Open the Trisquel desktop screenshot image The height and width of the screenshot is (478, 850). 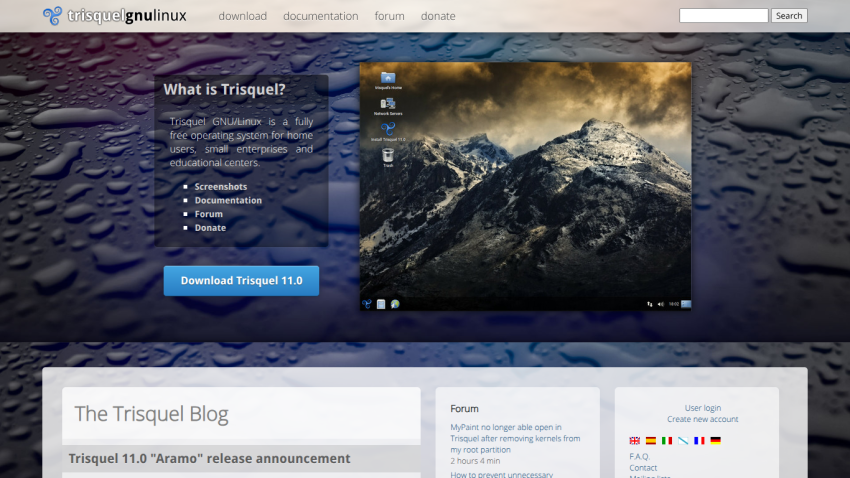pyautogui.click(x=525, y=186)
